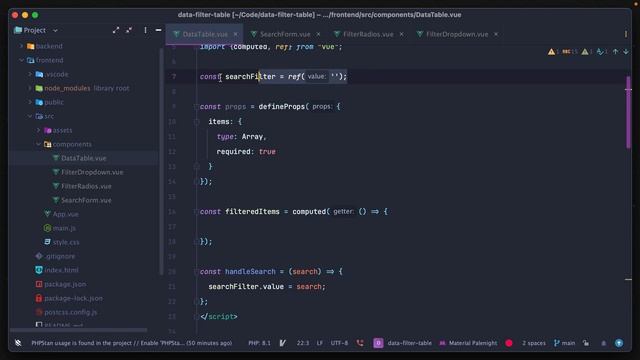Click the red circle accent color indicator
Screen dimensions: 640x360
pos(509,343)
